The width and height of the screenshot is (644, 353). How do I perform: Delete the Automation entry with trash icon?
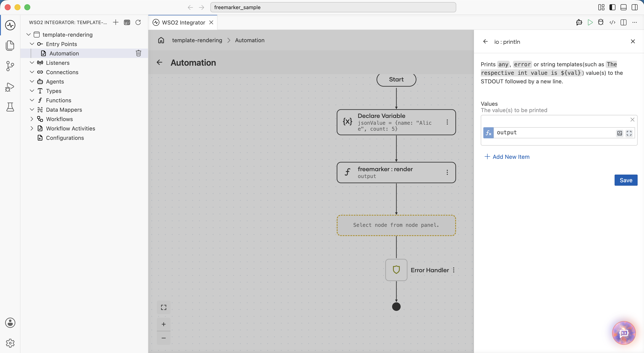pyautogui.click(x=139, y=53)
